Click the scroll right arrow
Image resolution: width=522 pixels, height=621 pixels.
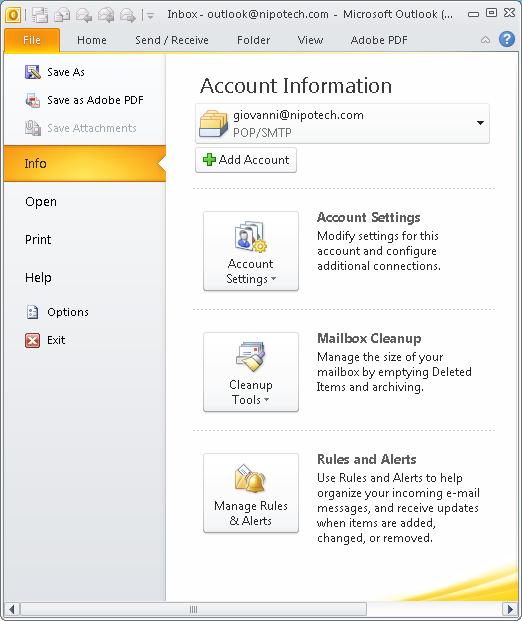(510, 609)
